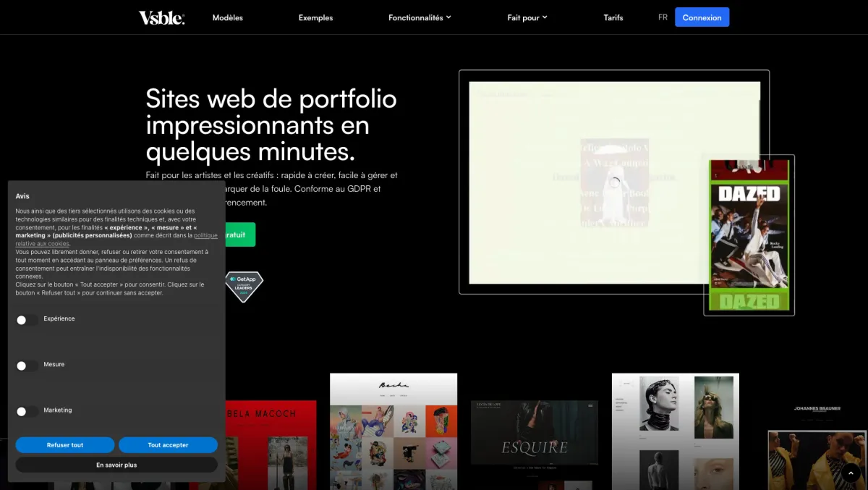The image size is (868, 490).
Task: Click the scroll-to-top arrow button
Action: [851, 473]
